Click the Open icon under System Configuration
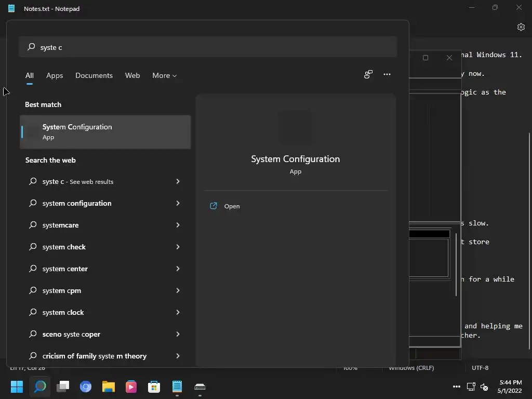Image resolution: width=532 pixels, height=399 pixels. click(214, 206)
